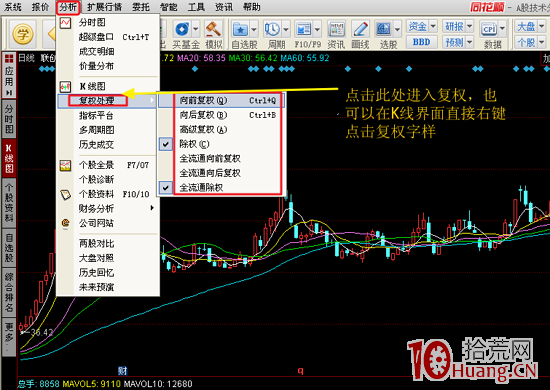Click the 资讯 news icon

click(x=336, y=29)
